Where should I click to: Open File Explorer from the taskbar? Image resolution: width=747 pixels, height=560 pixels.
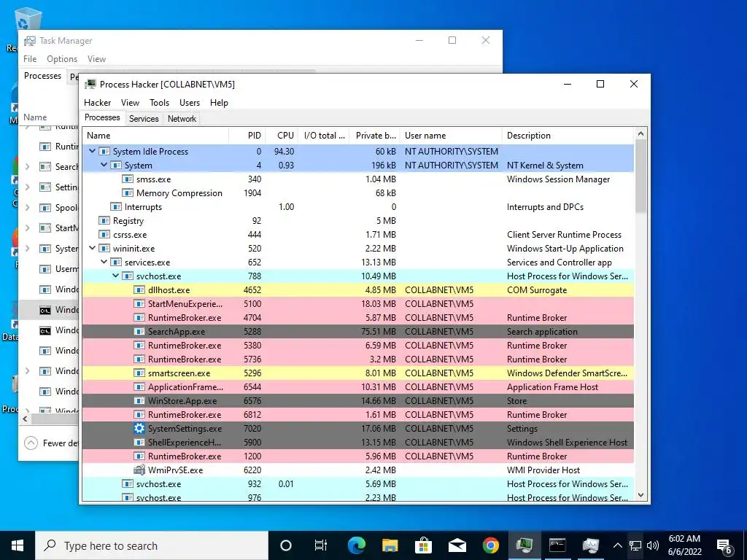[x=390, y=545]
